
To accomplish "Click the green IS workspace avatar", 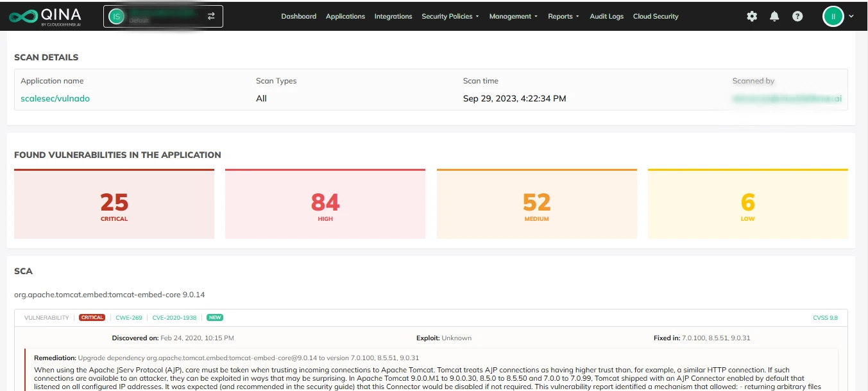I will pyautogui.click(x=116, y=17).
